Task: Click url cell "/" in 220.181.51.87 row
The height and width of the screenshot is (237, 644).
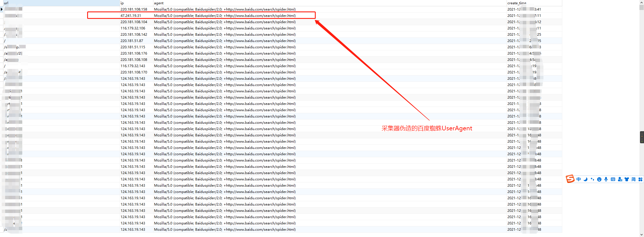Action: point(61,41)
